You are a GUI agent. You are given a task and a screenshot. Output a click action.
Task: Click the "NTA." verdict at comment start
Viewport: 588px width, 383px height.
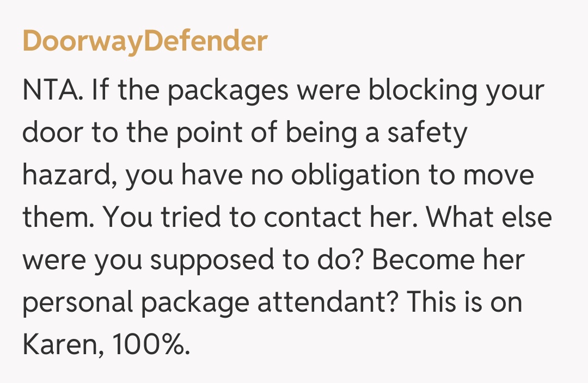[52, 91]
